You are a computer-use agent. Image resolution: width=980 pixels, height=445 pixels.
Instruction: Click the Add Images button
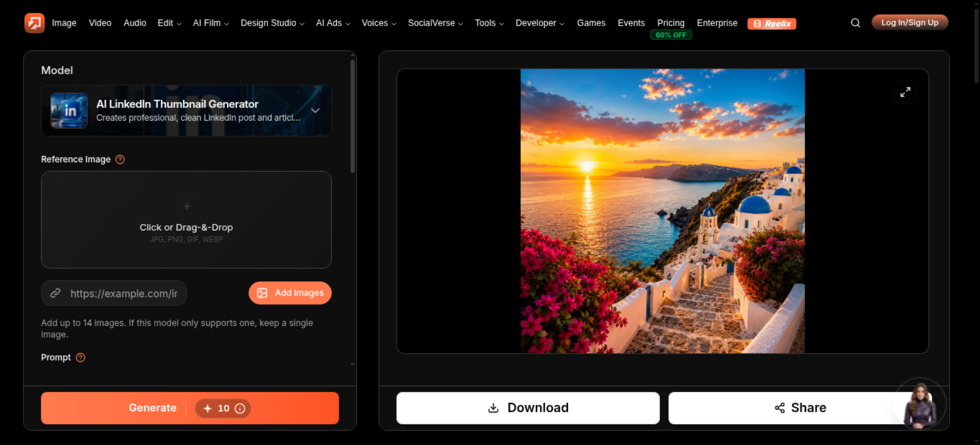[290, 293]
